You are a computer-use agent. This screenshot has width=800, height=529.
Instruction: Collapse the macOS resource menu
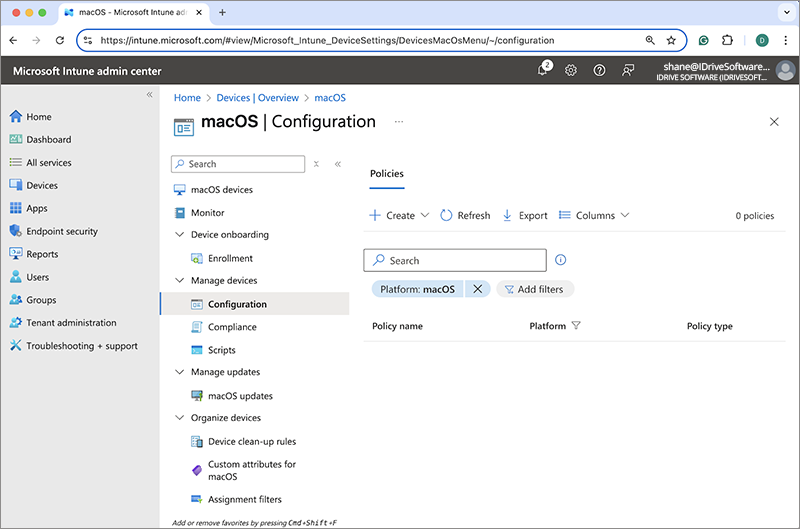click(x=338, y=164)
